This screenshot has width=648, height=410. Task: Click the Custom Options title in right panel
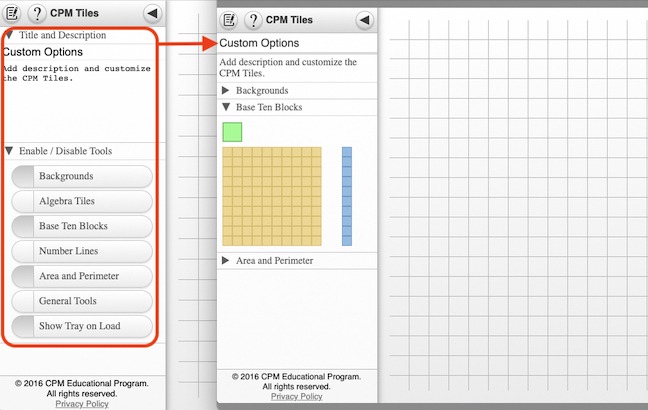259,43
